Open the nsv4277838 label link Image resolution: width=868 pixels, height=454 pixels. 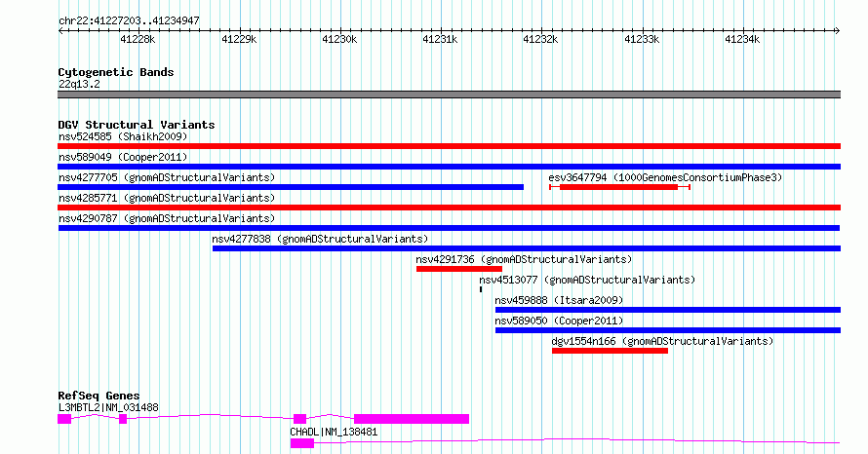320,239
